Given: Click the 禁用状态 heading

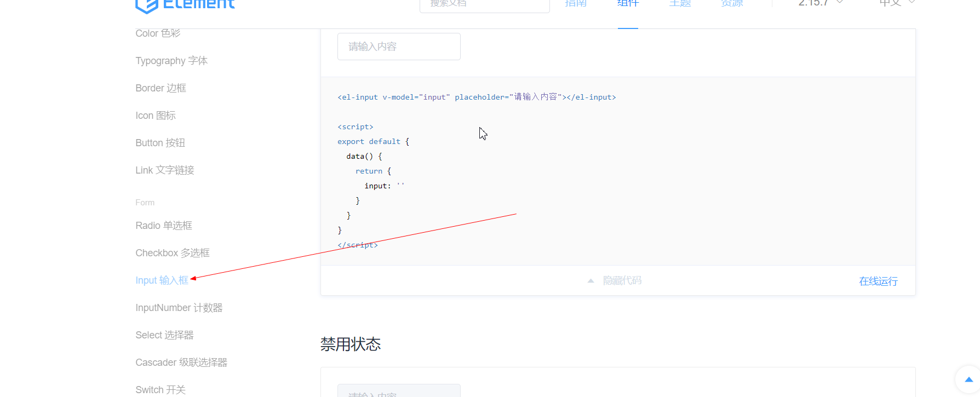Looking at the screenshot, I should [351, 344].
